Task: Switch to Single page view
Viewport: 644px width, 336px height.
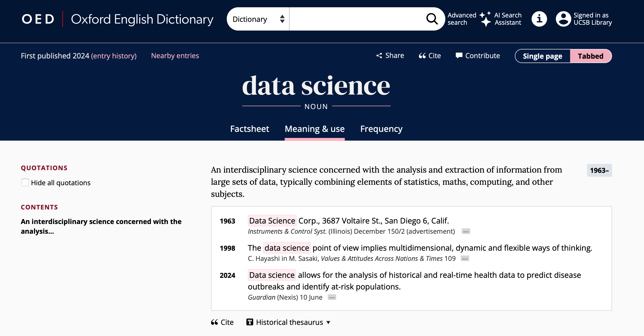Action: [542, 56]
